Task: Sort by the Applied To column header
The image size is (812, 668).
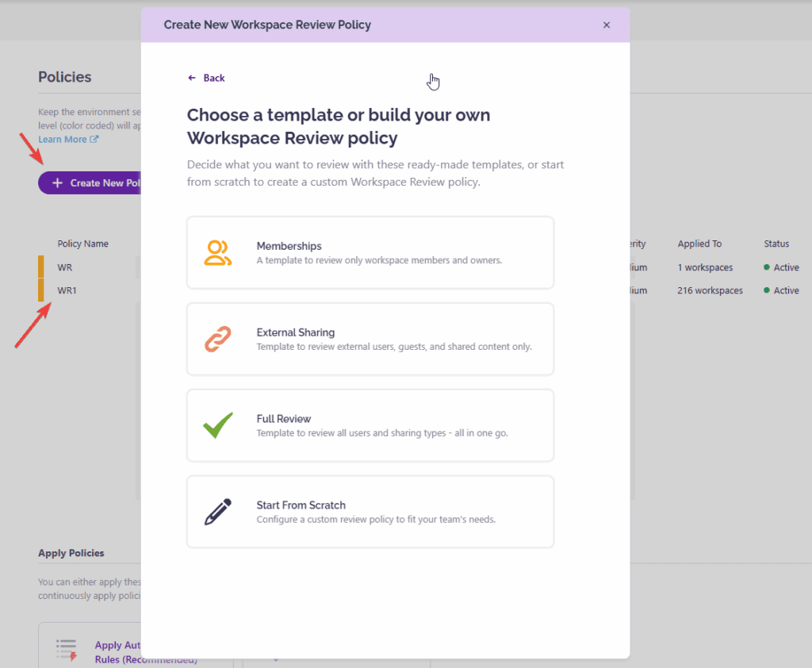Action: [699, 244]
